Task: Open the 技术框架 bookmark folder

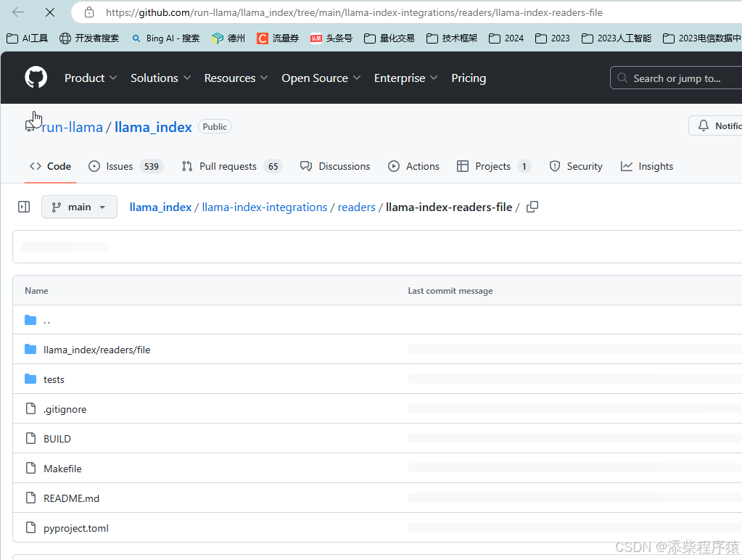Action: click(x=452, y=38)
